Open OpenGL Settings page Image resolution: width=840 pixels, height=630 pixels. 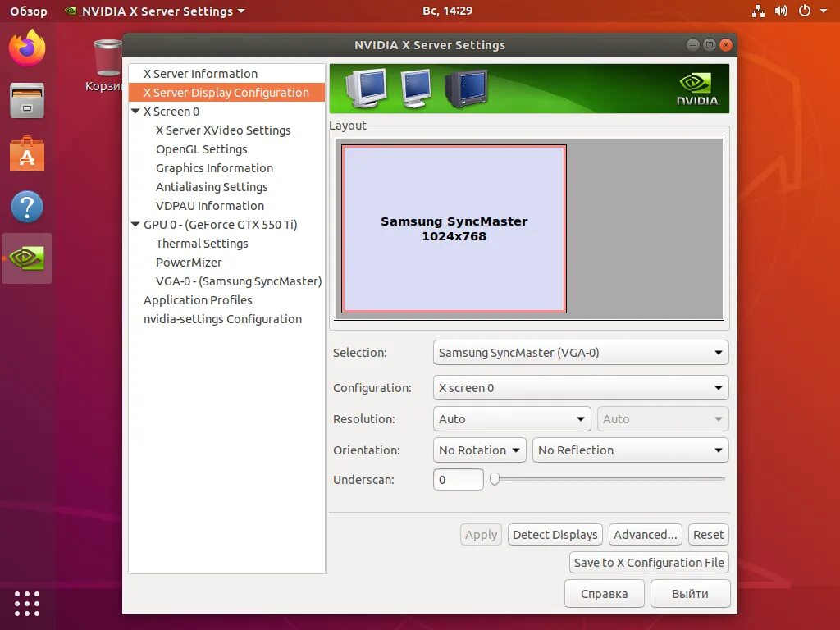click(x=202, y=149)
